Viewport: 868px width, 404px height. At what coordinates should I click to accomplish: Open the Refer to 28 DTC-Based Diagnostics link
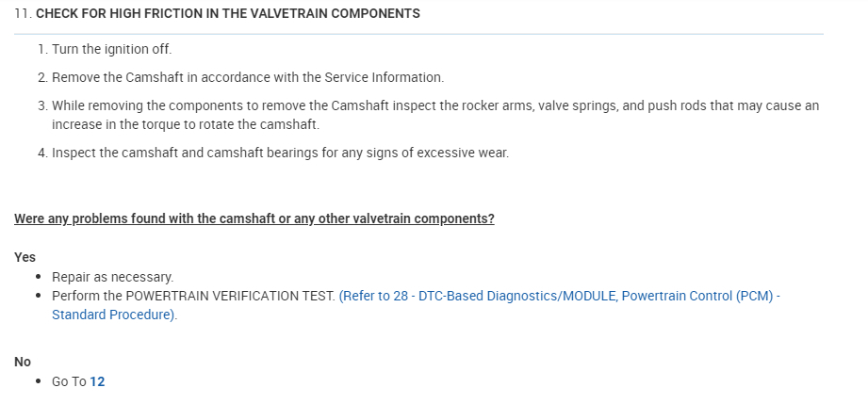[559, 296]
